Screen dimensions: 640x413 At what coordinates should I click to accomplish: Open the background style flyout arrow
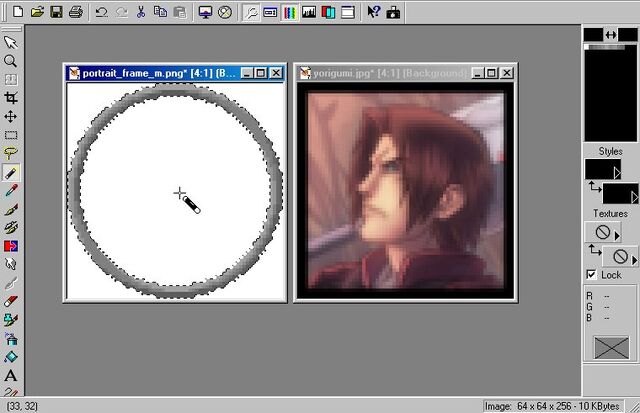tap(634, 198)
